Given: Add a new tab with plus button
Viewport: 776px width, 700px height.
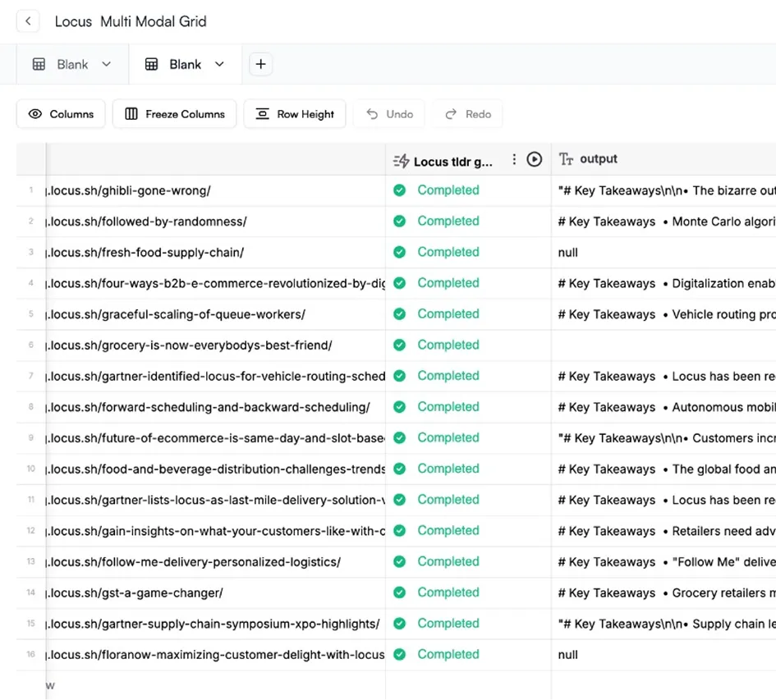Looking at the screenshot, I should [261, 64].
